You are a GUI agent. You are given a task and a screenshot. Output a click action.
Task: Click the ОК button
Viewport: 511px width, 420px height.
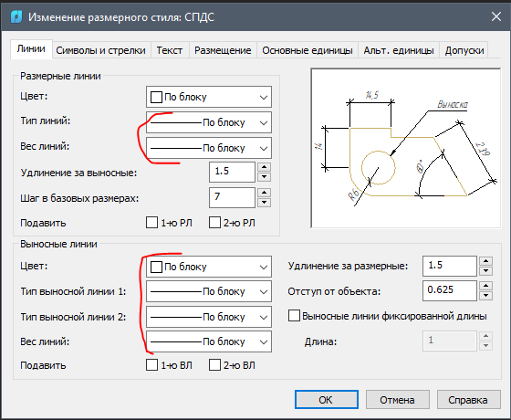coord(327,400)
